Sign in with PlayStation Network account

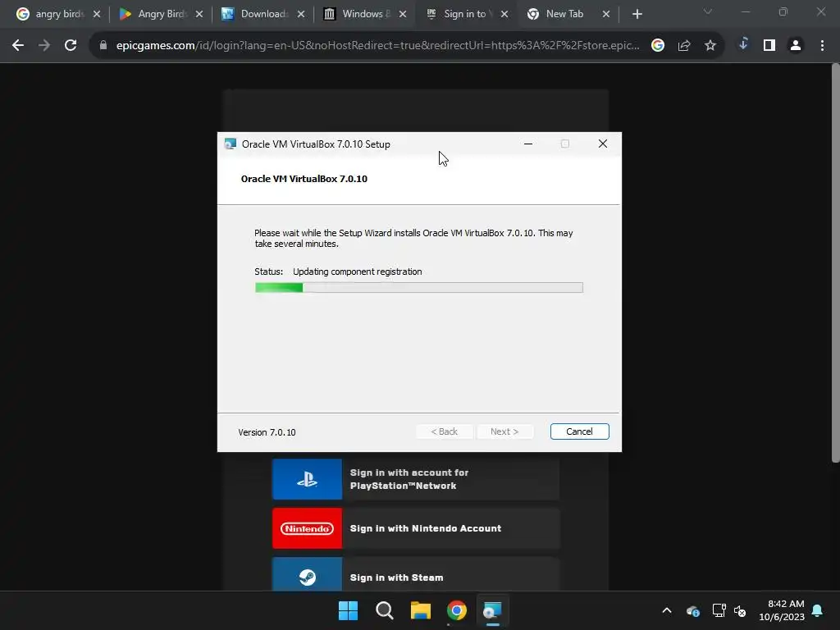[416, 479]
